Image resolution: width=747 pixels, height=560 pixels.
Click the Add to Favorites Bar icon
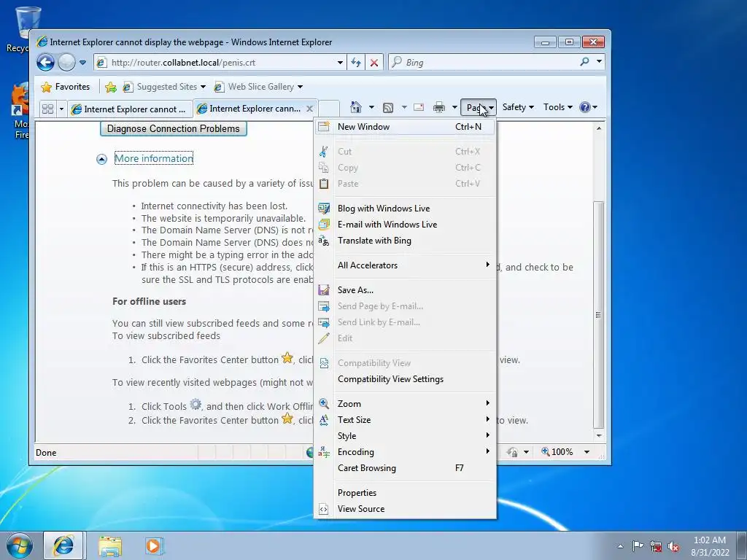[111, 87]
